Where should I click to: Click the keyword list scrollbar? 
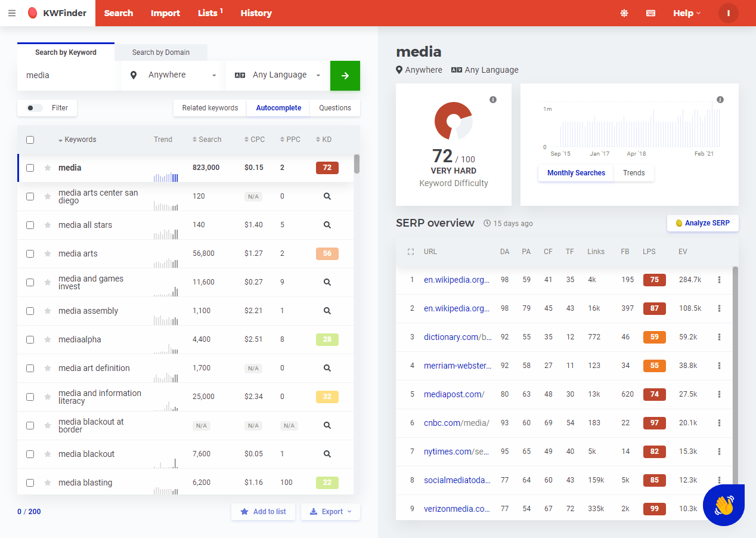coord(357,164)
